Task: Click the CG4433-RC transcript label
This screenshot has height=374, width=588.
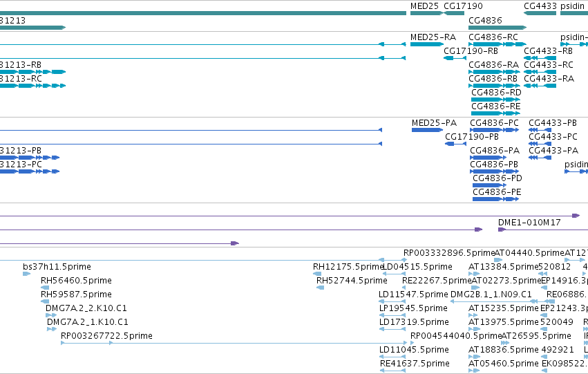Action: tap(549, 65)
